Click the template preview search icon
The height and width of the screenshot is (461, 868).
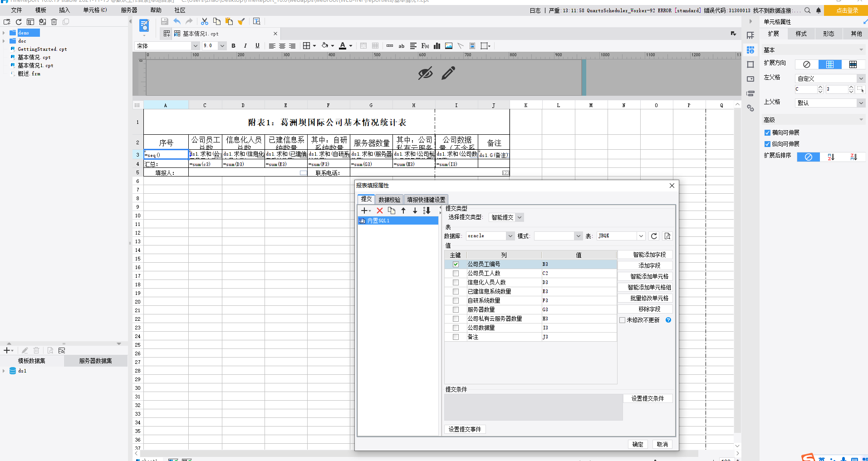pyautogui.click(x=257, y=21)
